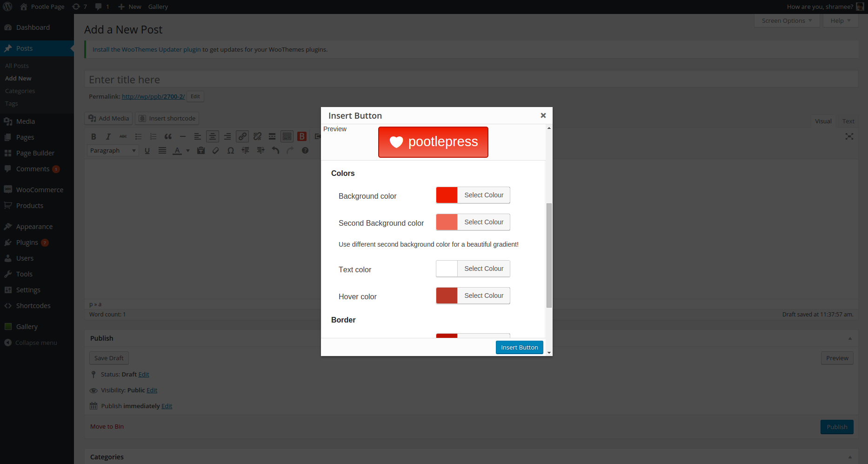Open the special character omega tool

(x=231, y=150)
